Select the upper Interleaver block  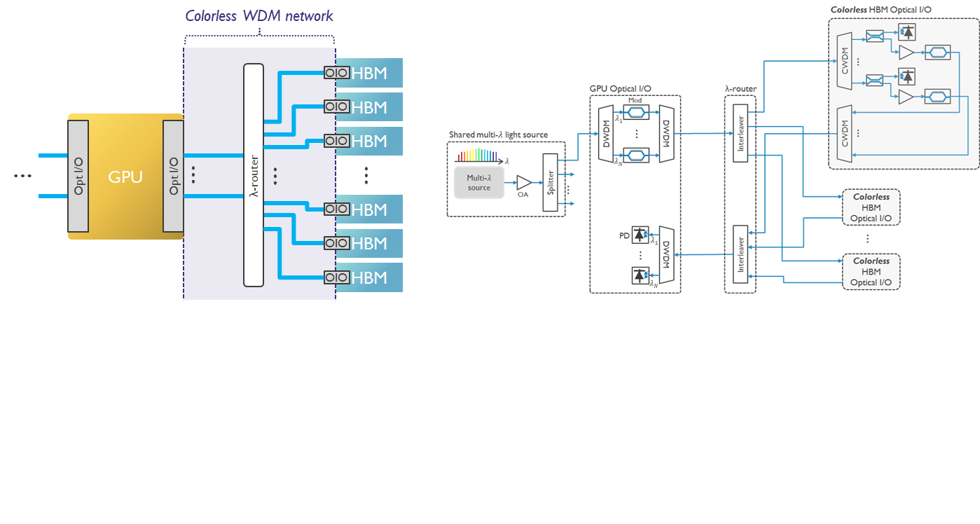coord(740,133)
